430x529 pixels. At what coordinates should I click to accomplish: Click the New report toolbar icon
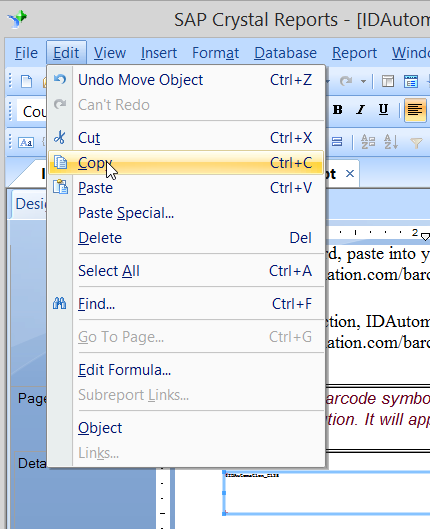point(26,82)
